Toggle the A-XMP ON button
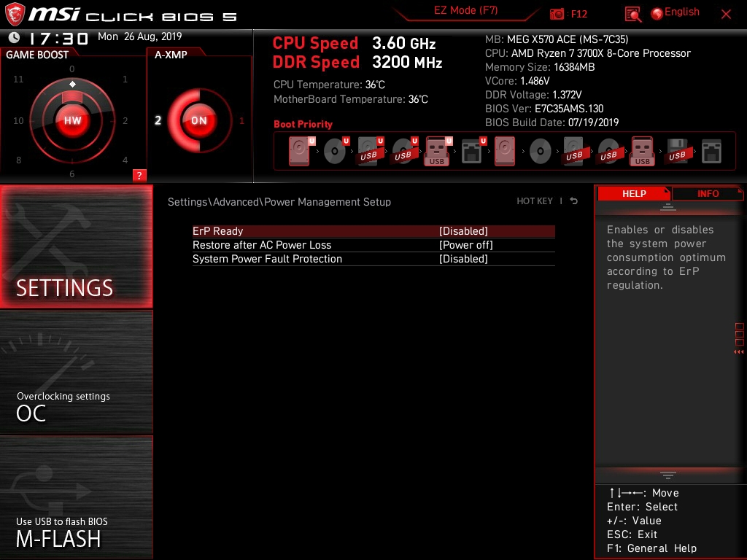Viewport: 747px width, 560px height. (198, 120)
